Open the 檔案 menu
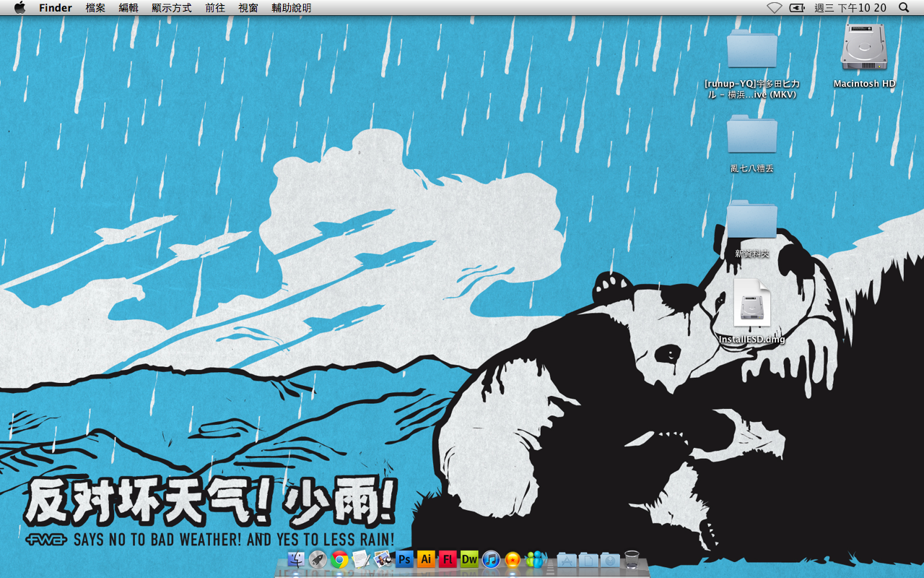The height and width of the screenshot is (578, 924). (x=95, y=8)
